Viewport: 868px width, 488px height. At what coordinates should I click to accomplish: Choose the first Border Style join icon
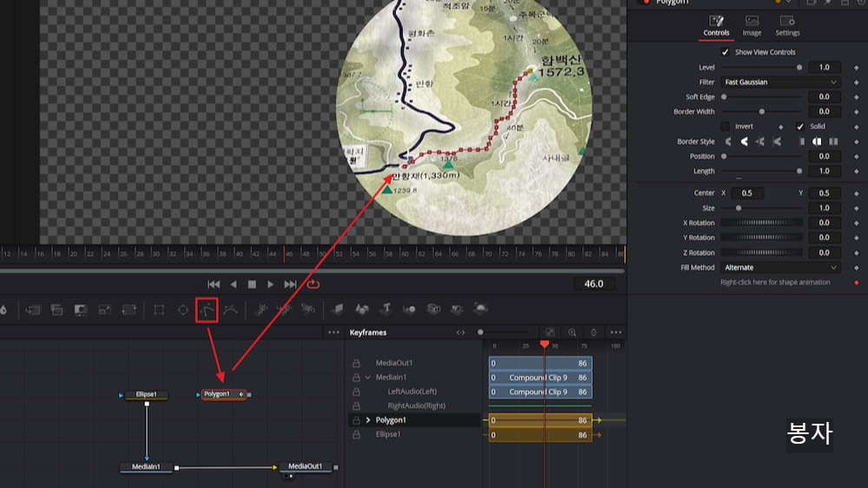[x=728, y=142]
